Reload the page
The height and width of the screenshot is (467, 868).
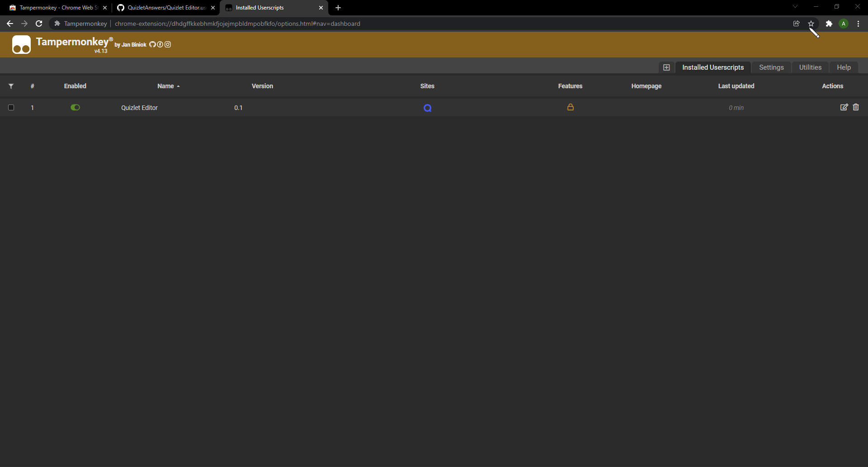point(39,24)
